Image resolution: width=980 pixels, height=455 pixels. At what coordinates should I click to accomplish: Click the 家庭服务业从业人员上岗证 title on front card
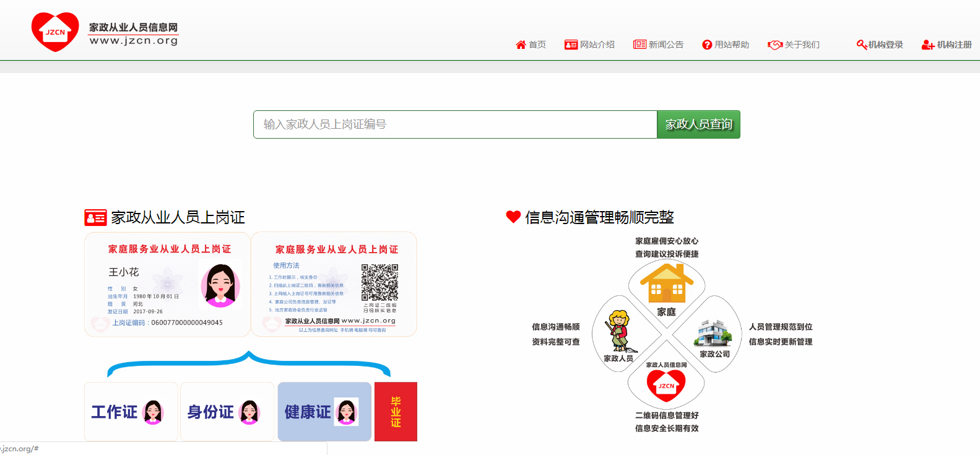(x=170, y=249)
